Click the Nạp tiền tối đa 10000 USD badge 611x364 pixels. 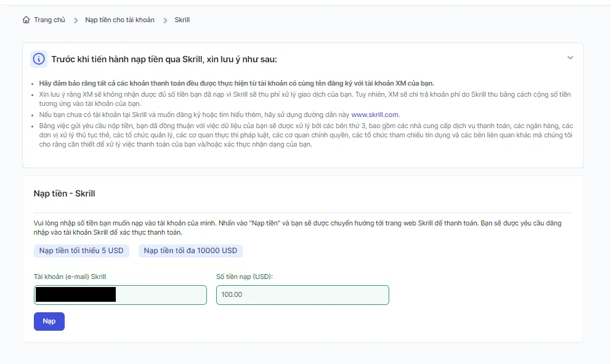[190, 251]
